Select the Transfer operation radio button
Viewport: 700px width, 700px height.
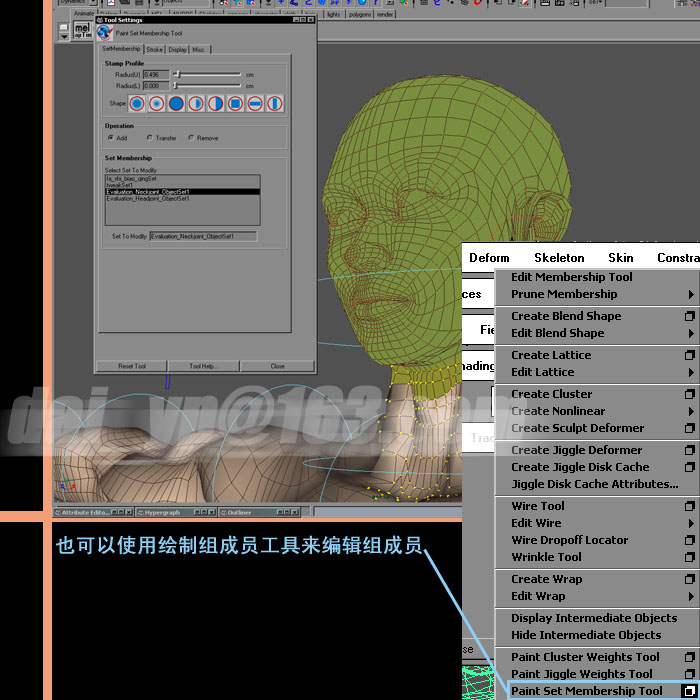point(150,138)
